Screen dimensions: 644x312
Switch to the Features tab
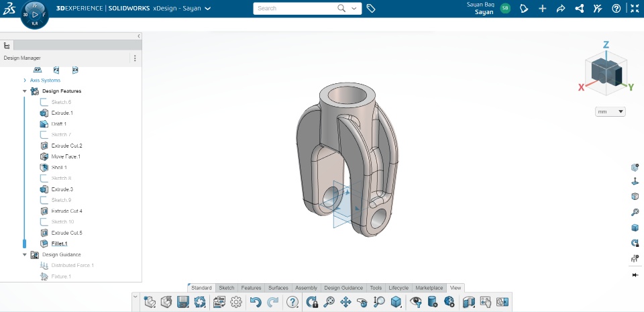click(x=251, y=288)
